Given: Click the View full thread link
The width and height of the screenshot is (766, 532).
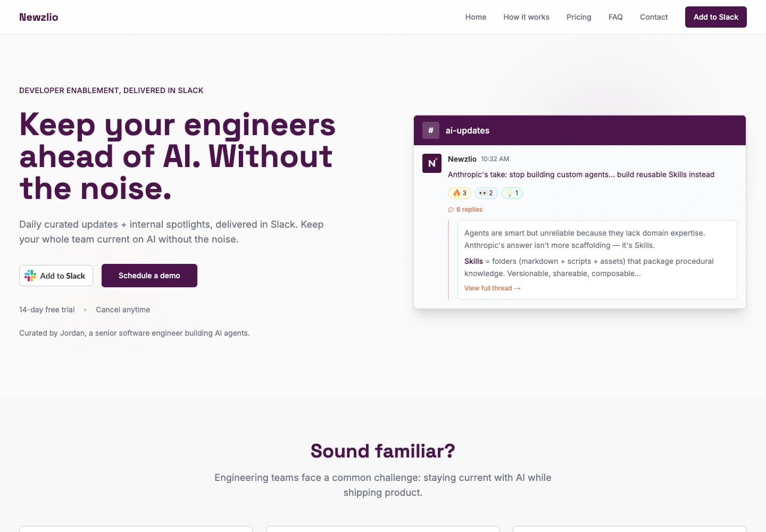Looking at the screenshot, I should click(x=492, y=288).
